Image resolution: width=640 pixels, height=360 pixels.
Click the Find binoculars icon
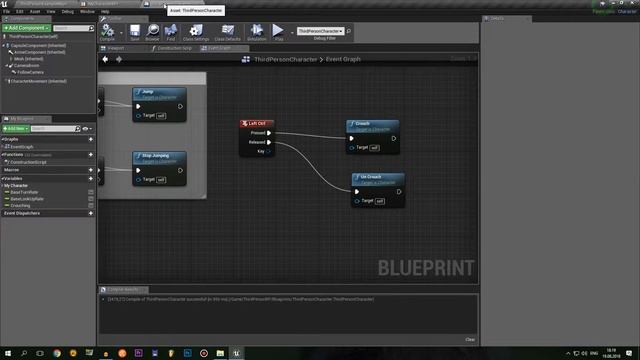[171, 31]
